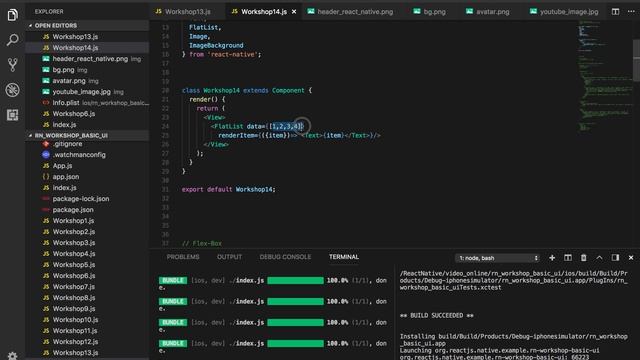Screen dimensions: 640x360
Task: Open editor More Actions ellipsis menu
Action: [631, 12]
